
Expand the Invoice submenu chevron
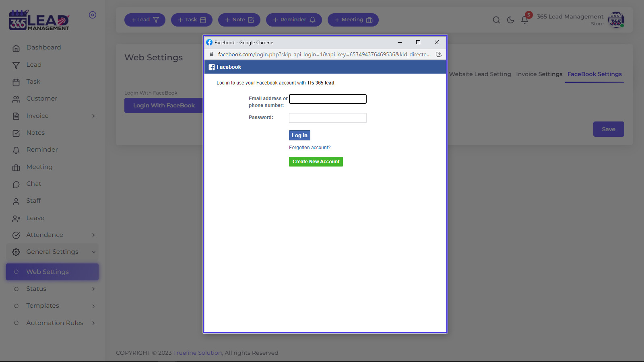(x=93, y=116)
